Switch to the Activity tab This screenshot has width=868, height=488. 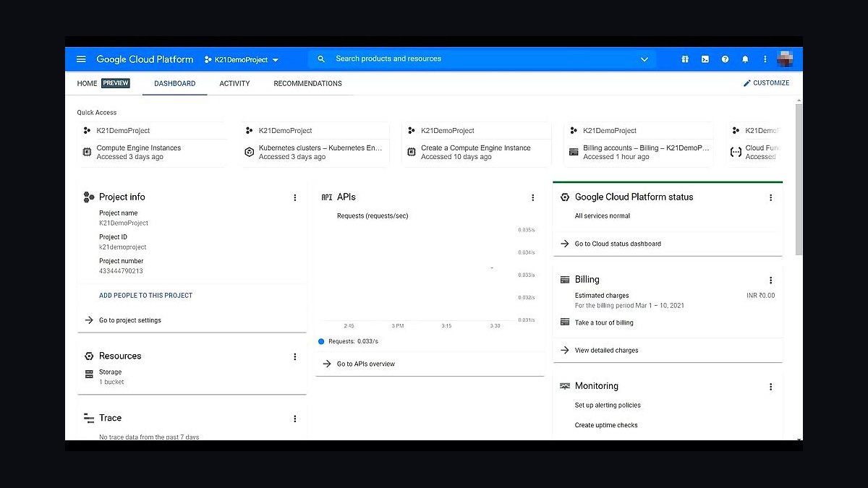click(x=234, y=84)
